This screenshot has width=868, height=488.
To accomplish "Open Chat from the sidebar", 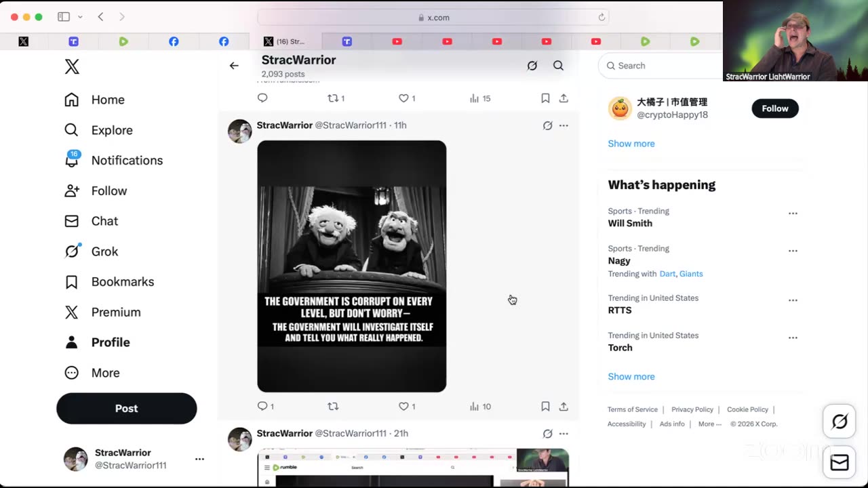I will coord(91,221).
